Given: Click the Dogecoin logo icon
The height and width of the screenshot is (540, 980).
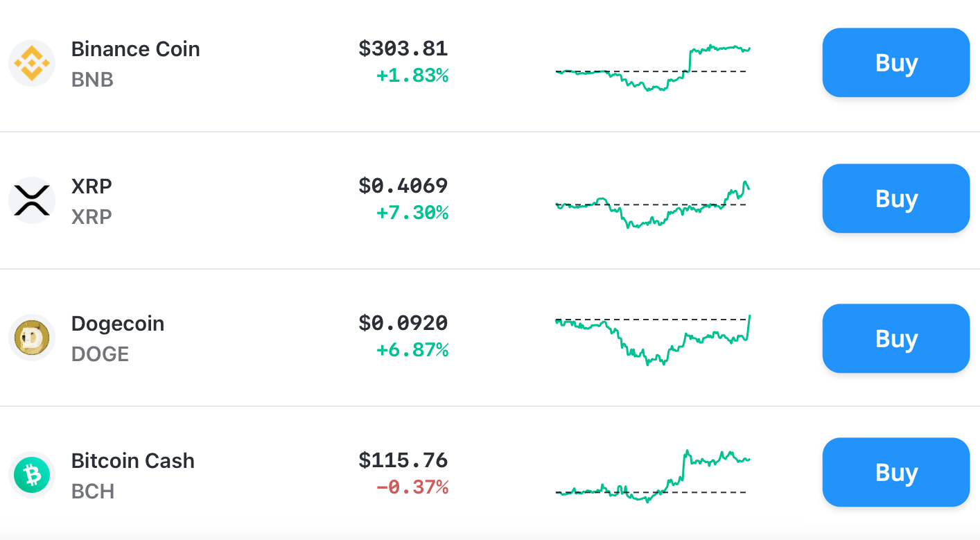Looking at the screenshot, I should [31, 338].
